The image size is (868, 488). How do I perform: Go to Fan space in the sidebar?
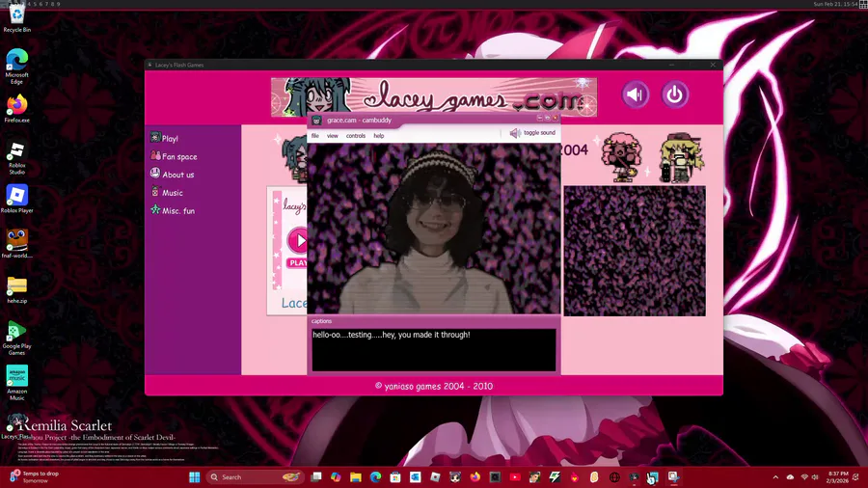click(174, 156)
